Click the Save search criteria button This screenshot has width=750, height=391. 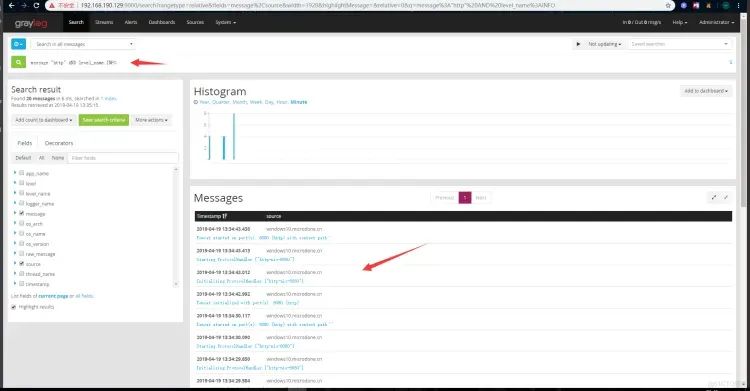coord(104,120)
